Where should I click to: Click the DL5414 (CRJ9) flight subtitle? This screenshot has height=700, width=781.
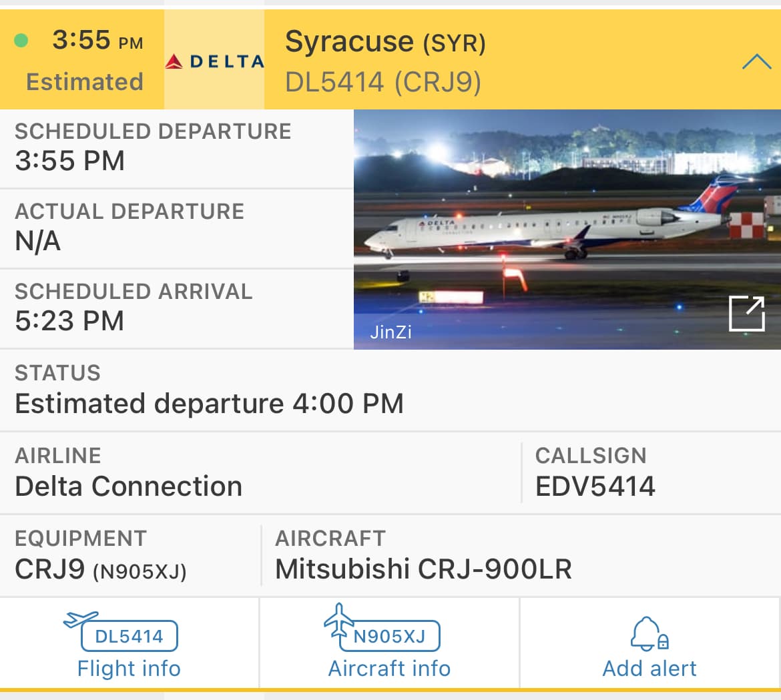[x=382, y=83]
